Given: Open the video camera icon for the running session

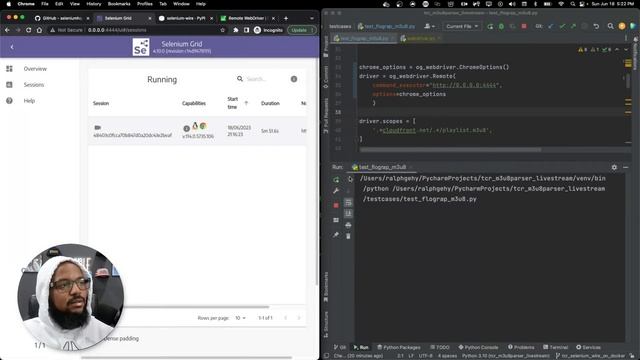Looking at the screenshot, I should coord(98,127).
